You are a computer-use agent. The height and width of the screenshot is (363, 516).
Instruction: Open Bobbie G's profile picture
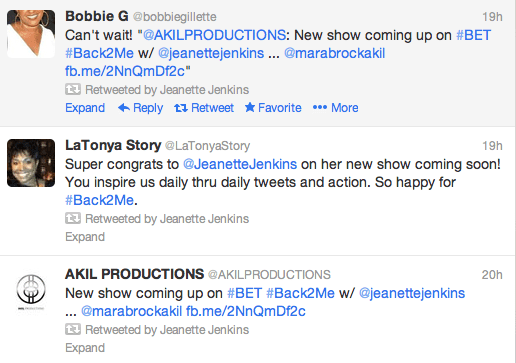pyautogui.click(x=31, y=34)
